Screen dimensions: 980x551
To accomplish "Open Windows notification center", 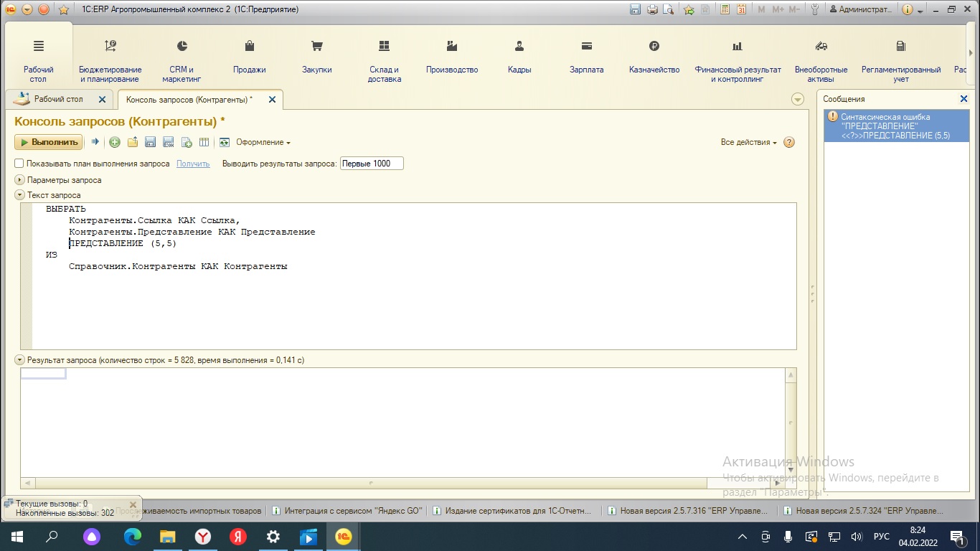I will (x=956, y=536).
